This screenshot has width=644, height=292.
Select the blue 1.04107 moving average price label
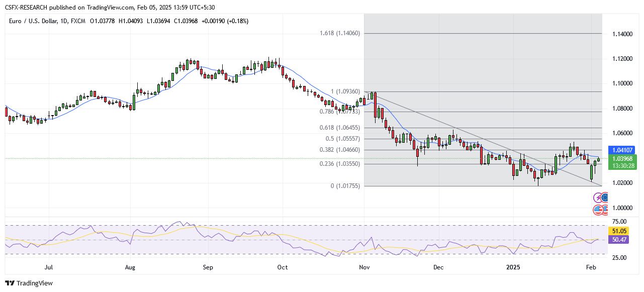pyautogui.click(x=622, y=150)
